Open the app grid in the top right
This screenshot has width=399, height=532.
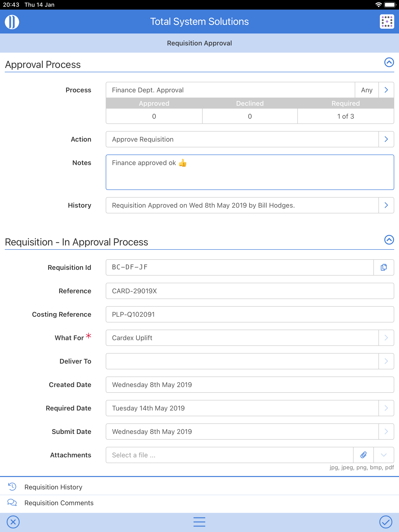coord(387,21)
